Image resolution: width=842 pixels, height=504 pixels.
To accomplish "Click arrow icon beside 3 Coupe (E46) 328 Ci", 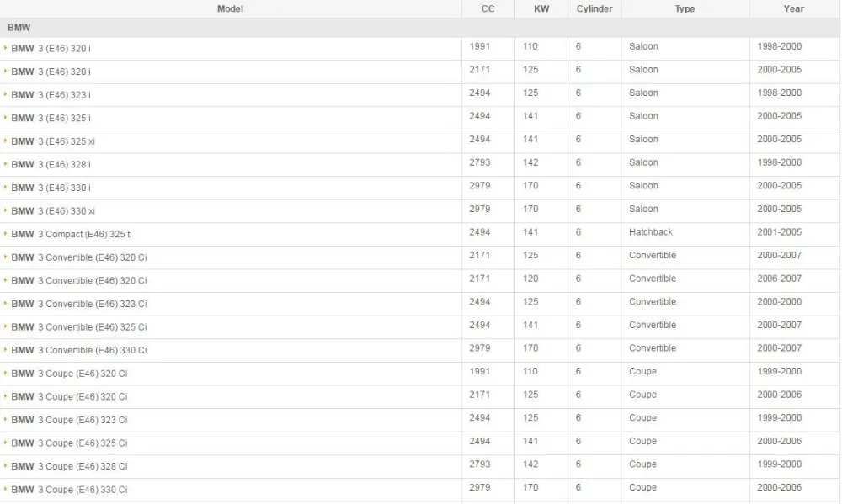I will click(5, 466).
